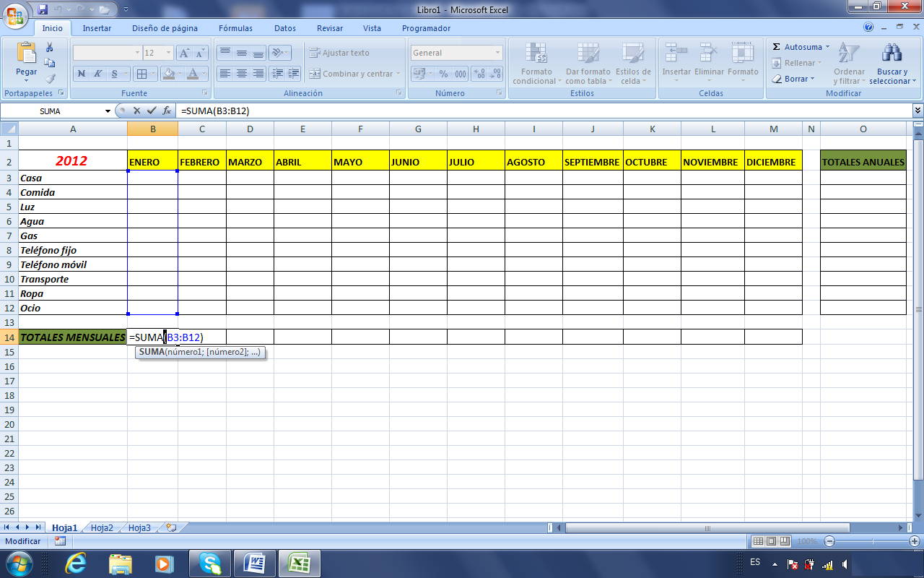The width and height of the screenshot is (924, 578).
Task: Select cell O2 labeled TOTALES ANUALES
Action: click(x=863, y=161)
